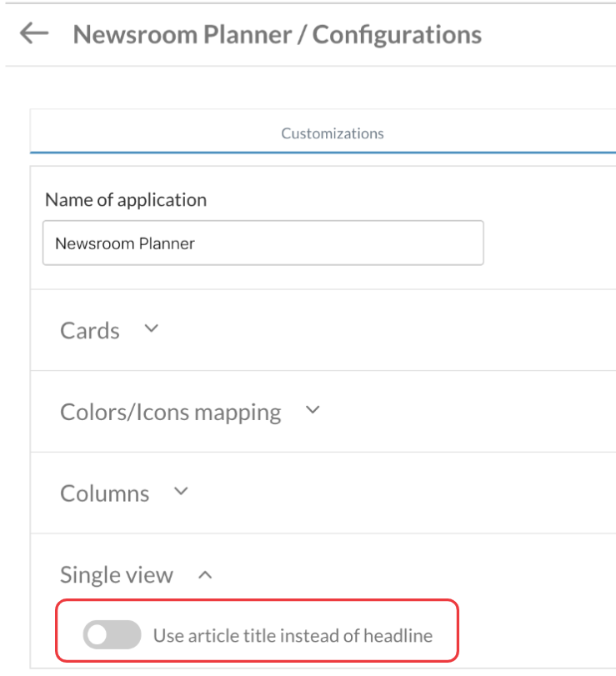The image size is (616, 676).
Task: Click the Cards section heading text
Action: (90, 330)
